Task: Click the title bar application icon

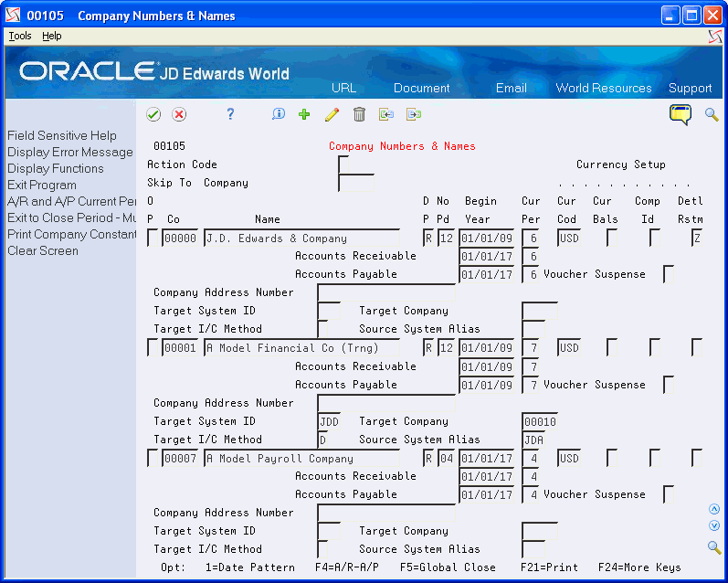Action: (x=13, y=16)
